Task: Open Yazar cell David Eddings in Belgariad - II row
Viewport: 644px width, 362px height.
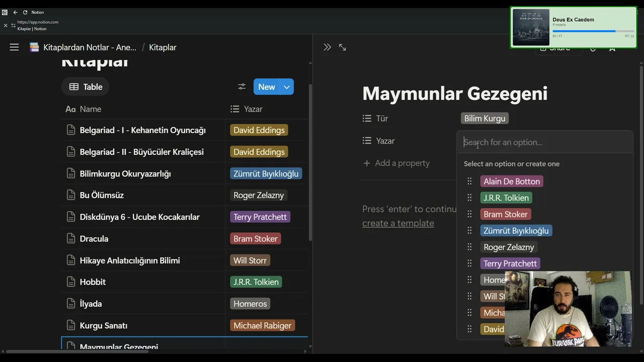Action: 259,152
